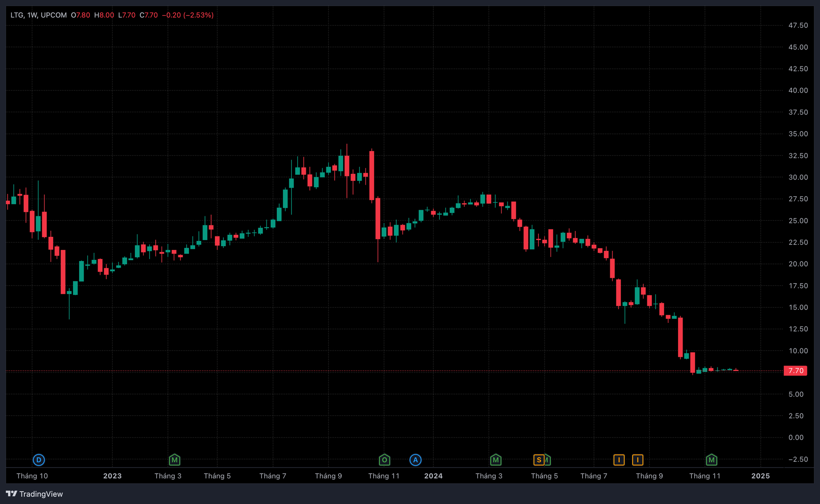Click the 15.00 price axis label
820x504 pixels.
798,307
